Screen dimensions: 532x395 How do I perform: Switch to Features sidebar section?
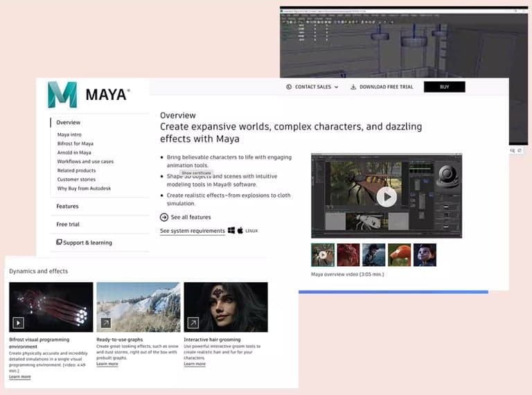67,207
